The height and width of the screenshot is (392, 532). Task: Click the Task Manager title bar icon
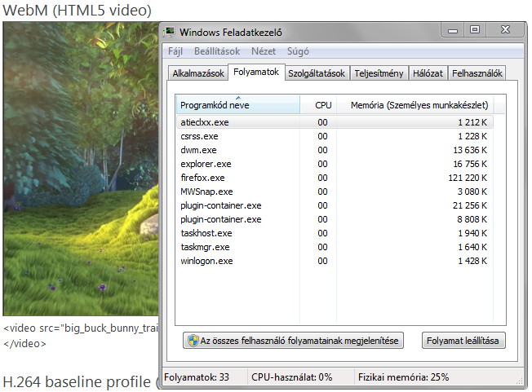pos(169,32)
